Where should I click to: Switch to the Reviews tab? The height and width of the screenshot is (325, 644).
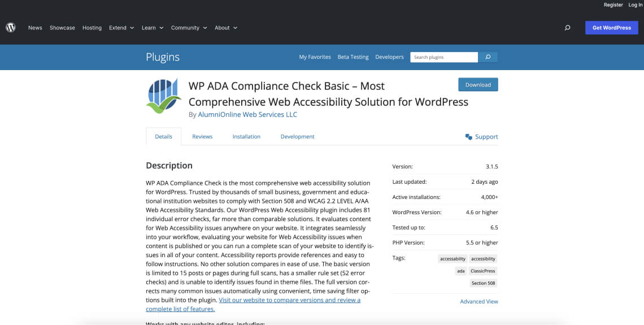pyautogui.click(x=202, y=137)
